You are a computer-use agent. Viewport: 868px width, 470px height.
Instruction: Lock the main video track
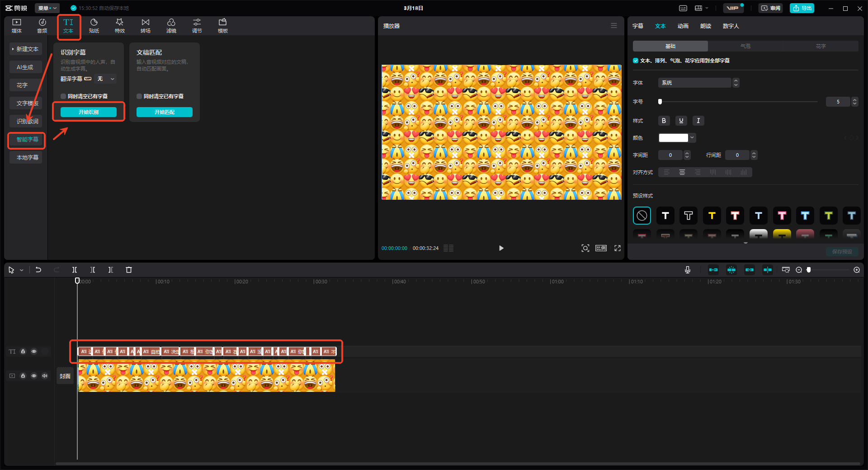23,376
